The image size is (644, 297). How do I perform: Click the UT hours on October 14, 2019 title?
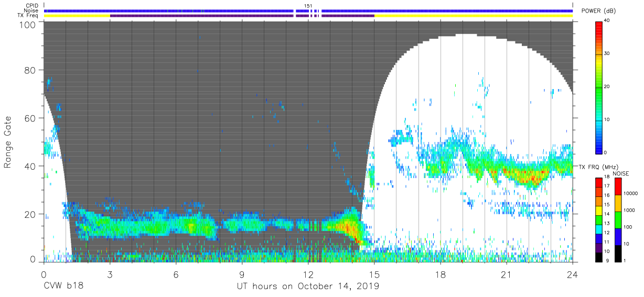(307, 287)
